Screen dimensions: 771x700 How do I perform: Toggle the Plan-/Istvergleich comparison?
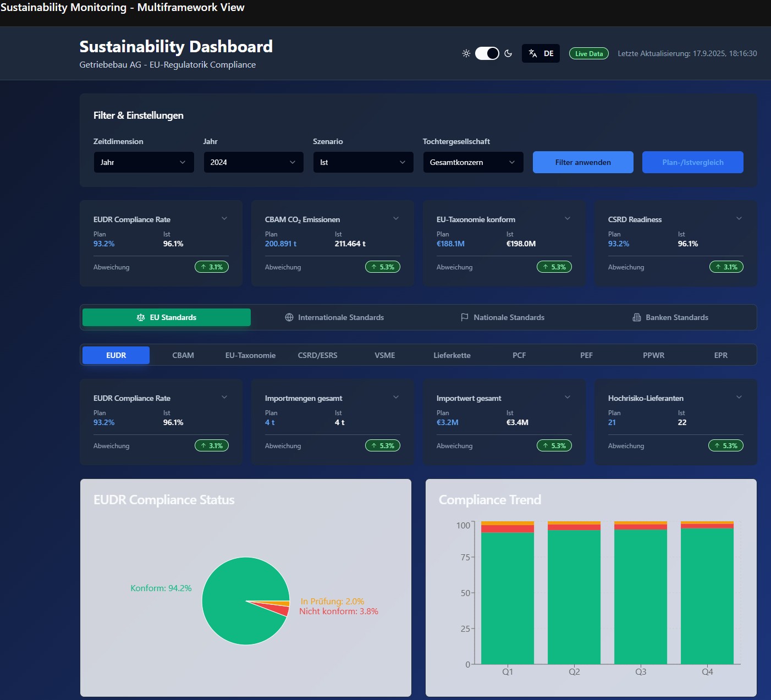pos(692,162)
